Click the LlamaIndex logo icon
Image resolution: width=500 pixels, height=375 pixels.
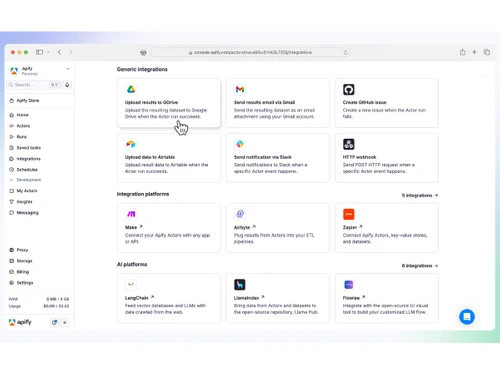click(240, 284)
